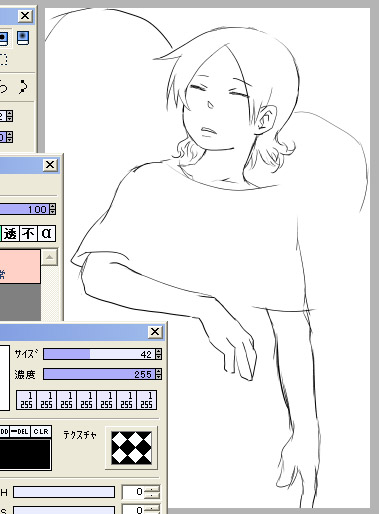Close the tool palette panel

click(25, 16)
